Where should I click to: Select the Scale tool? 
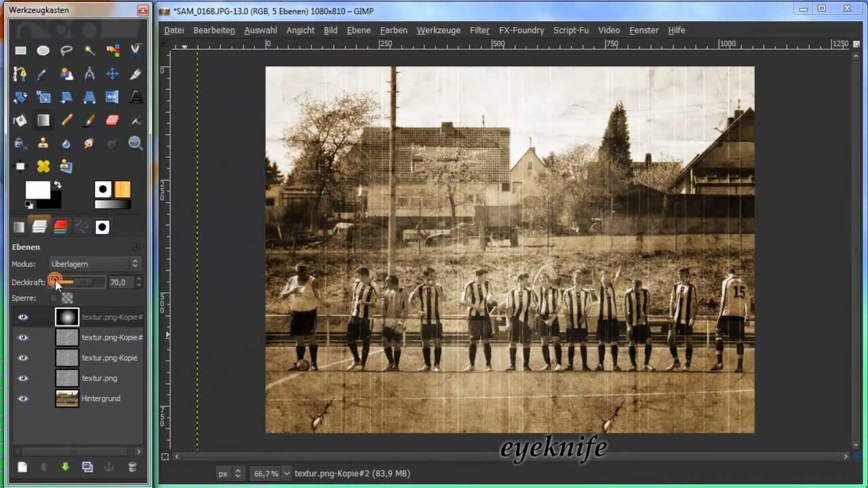coord(43,97)
